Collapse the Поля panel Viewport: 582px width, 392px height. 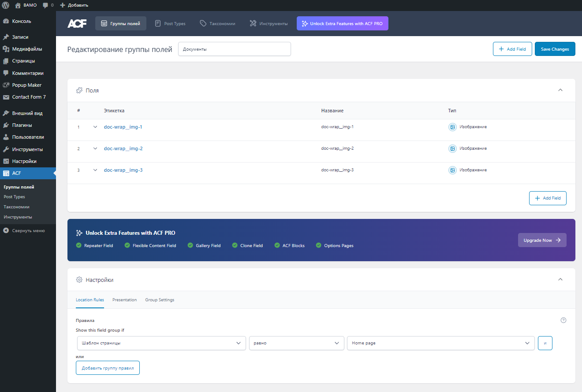(x=560, y=90)
